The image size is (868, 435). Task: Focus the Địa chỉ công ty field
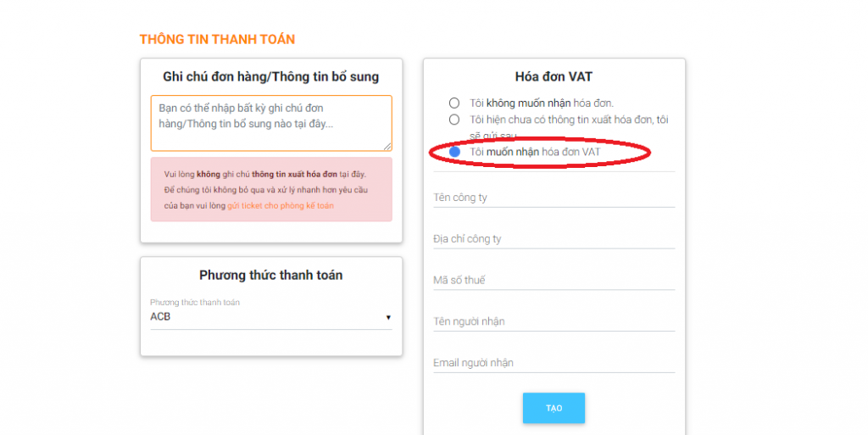[554, 239]
